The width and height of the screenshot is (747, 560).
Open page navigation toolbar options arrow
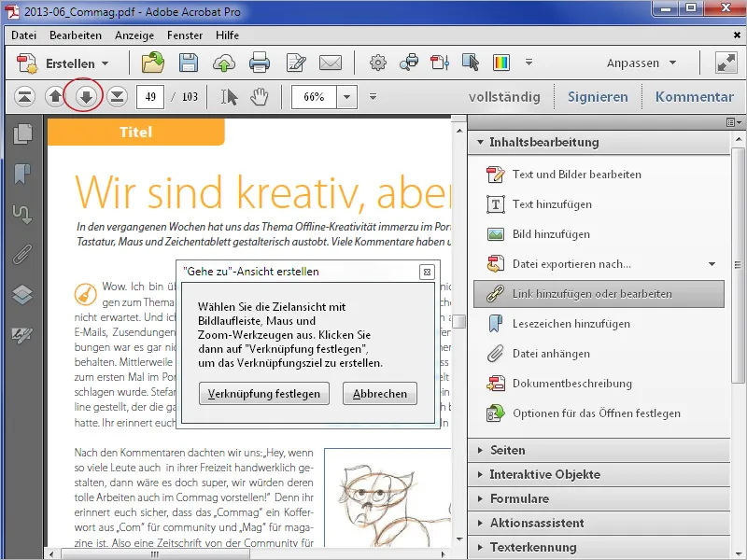coord(373,97)
